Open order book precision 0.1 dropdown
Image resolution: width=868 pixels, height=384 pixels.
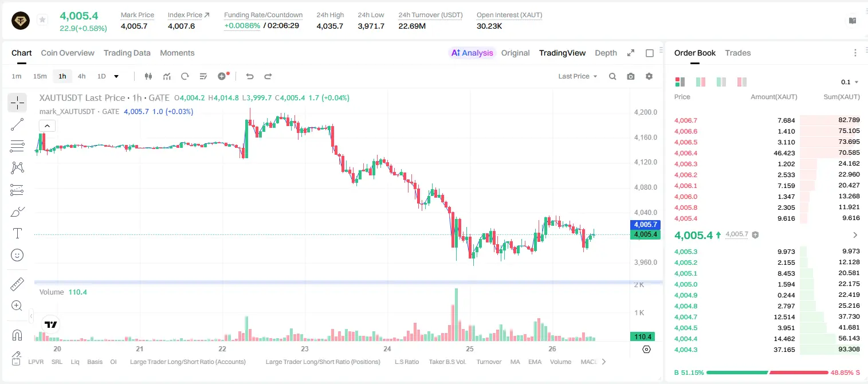click(850, 82)
